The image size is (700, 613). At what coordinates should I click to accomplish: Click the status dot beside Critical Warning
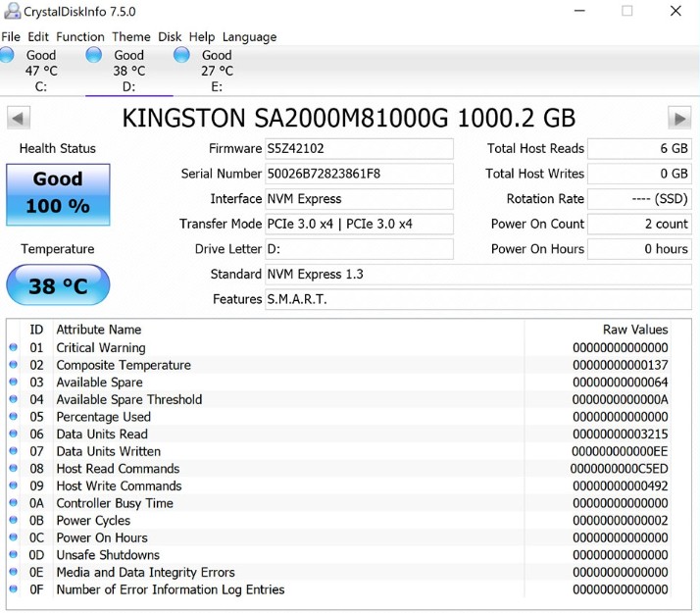coord(14,347)
